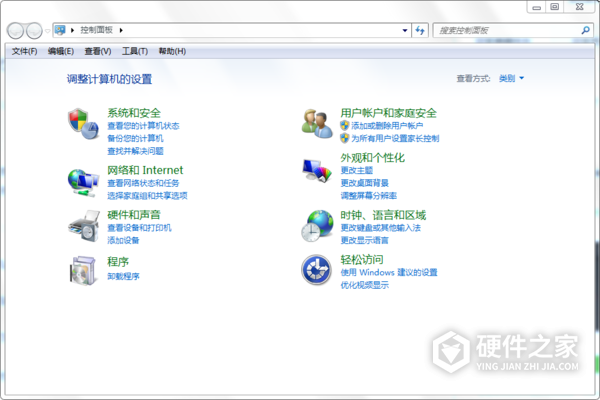Open the 轻松访问 blue circle icon
Viewport: 600px width, 400px height.
click(316, 270)
